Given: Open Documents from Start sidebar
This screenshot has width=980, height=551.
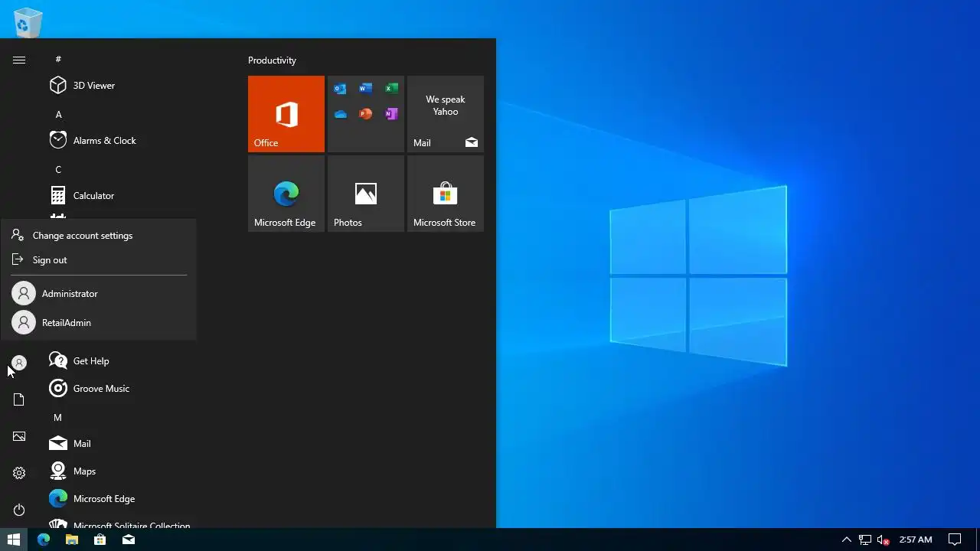Looking at the screenshot, I should 19,399.
